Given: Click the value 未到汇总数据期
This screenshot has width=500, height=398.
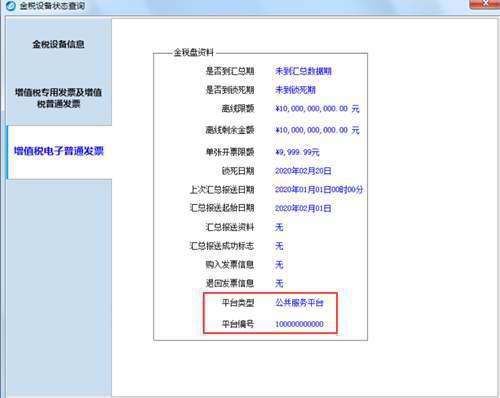Looking at the screenshot, I should click(x=303, y=71).
